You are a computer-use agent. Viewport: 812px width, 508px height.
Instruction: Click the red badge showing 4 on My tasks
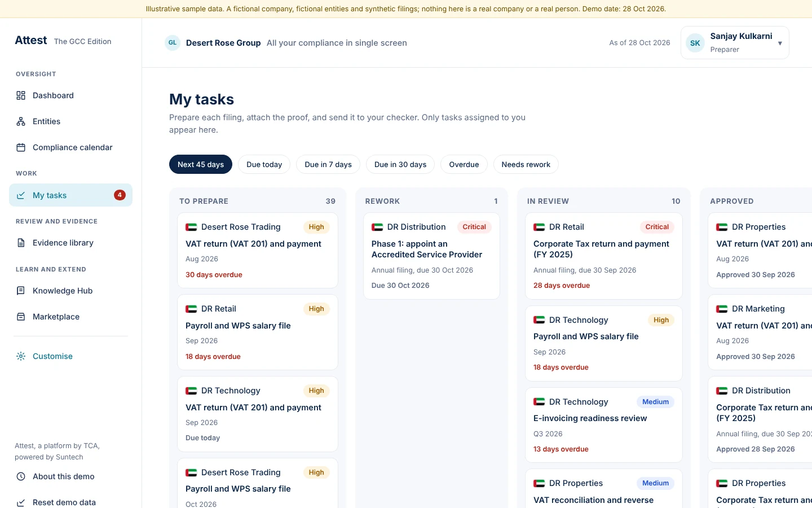click(120, 195)
